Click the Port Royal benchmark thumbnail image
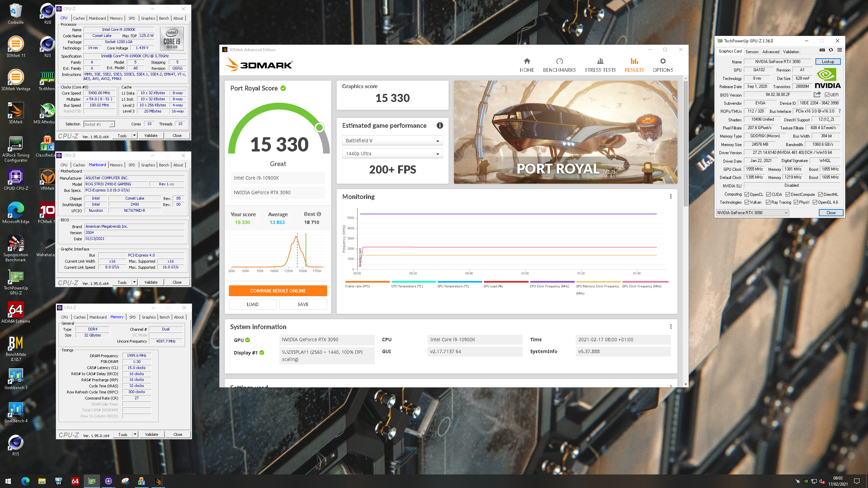The width and height of the screenshot is (868, 488). pos(565,132)
